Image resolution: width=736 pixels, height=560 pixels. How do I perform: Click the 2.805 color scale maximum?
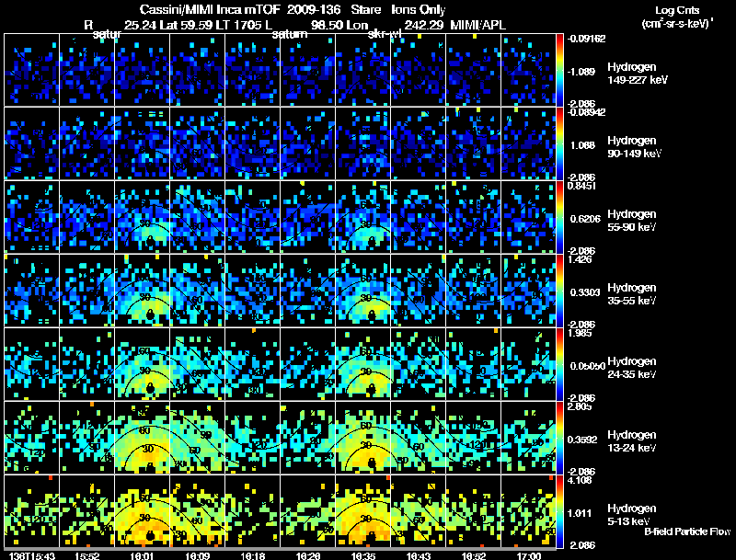point(580,406)
